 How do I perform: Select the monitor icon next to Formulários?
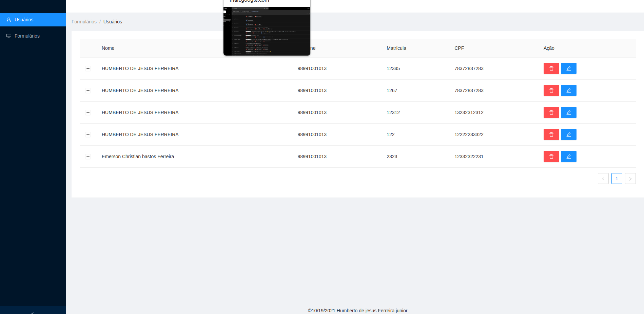tap(8, 36)
